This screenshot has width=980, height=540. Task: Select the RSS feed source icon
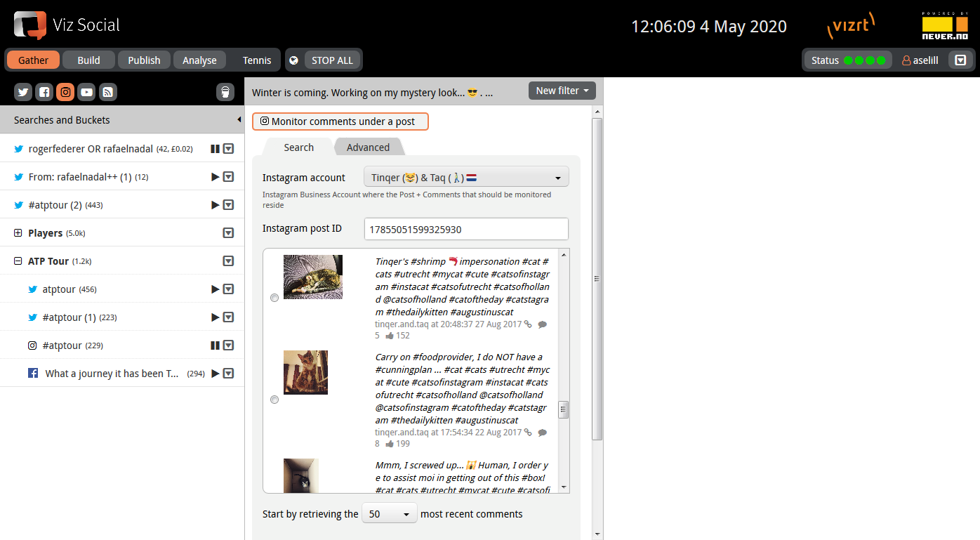coord(107,92)
